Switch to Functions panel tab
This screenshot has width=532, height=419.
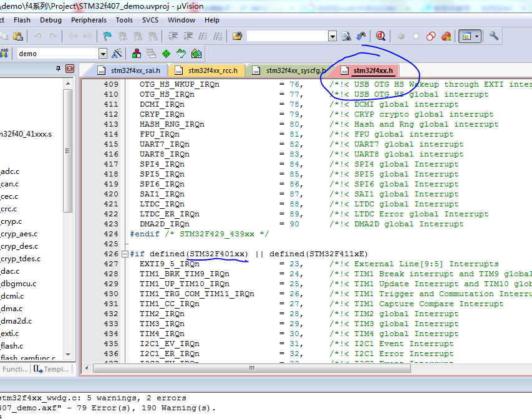[x=15, y=368]
